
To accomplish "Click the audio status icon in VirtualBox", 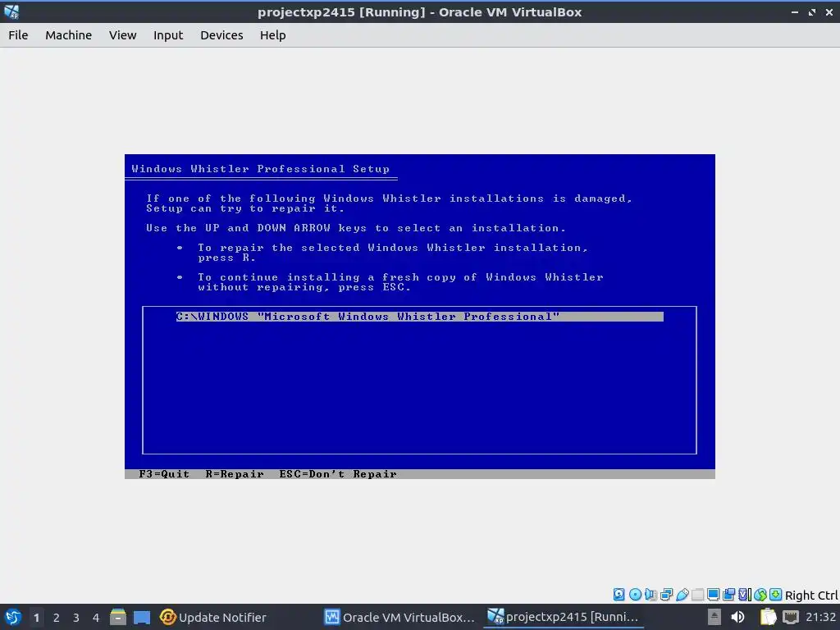I will [651, 594].
